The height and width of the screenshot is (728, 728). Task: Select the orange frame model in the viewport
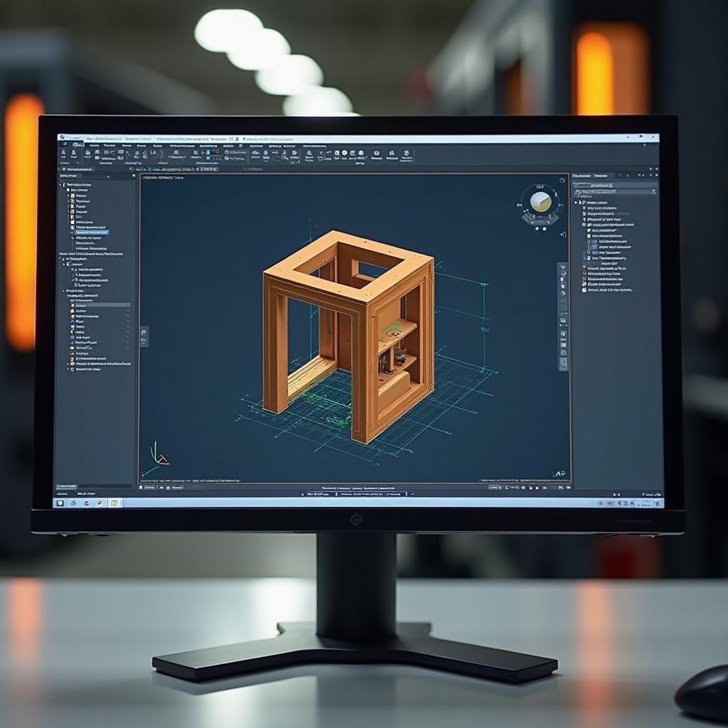(348, 336)
